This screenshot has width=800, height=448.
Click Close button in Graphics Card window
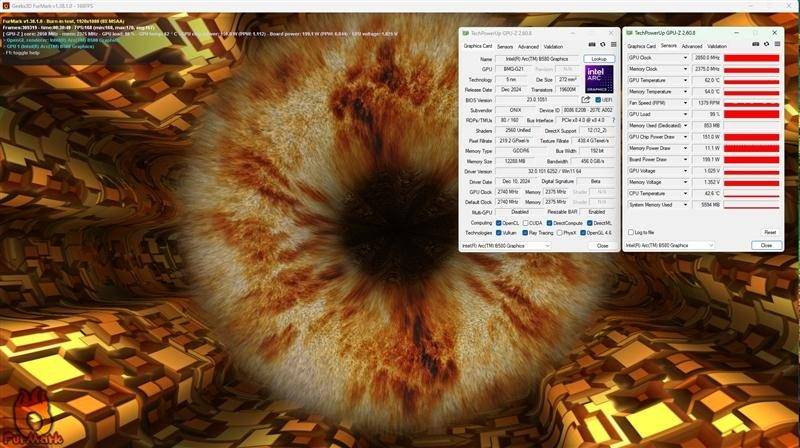[603, 246]
